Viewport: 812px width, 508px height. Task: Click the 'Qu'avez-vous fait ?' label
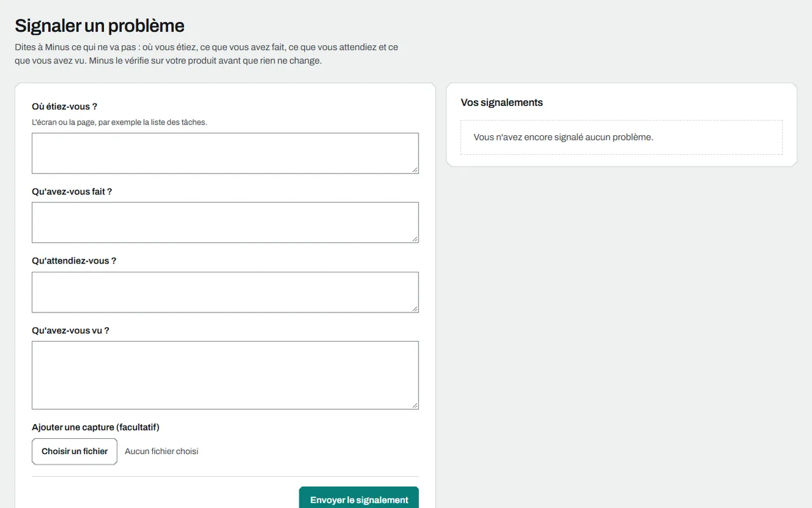[72, 192]
